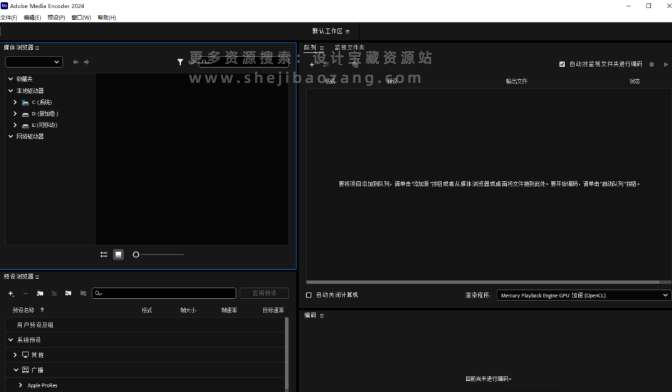Enable the 自动关闭计算机 shutdown checkbox
This screenshot has height=392, width=672.
coord(309,295)
